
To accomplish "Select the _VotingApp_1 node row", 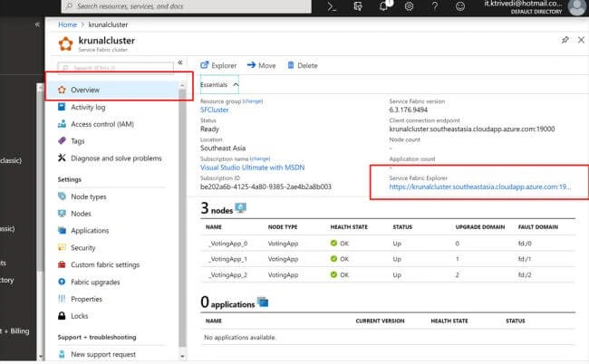I will coord(387,259).
